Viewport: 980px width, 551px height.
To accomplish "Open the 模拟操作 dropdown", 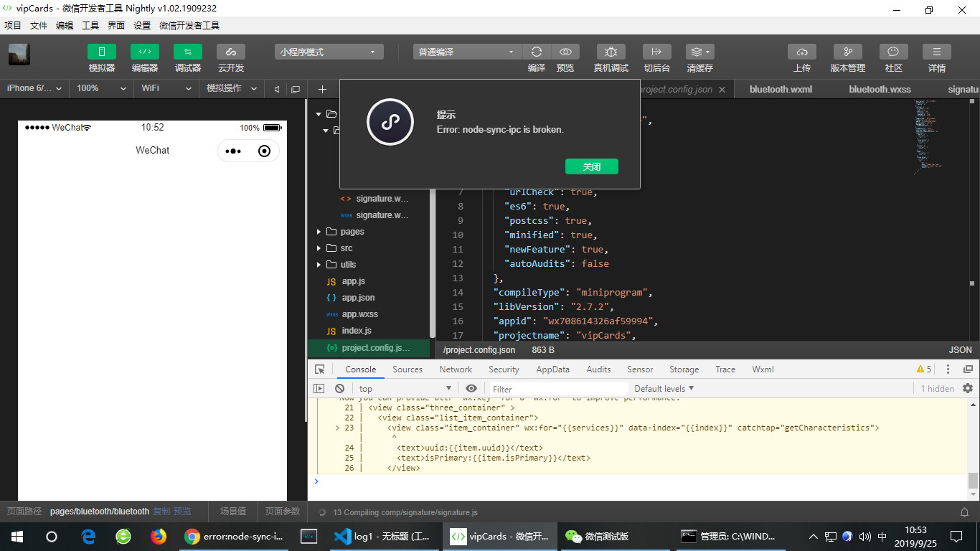I will pyautogui.click(x=231, y=88).
